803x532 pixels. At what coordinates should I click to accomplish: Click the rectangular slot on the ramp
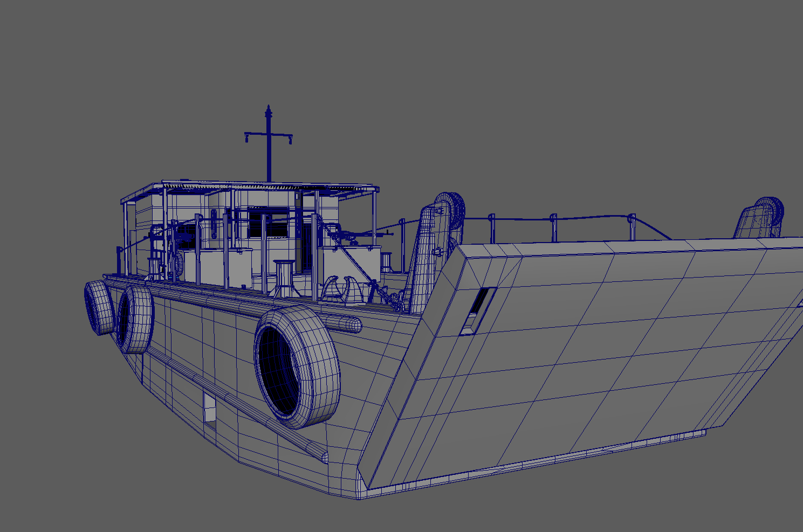477,311
